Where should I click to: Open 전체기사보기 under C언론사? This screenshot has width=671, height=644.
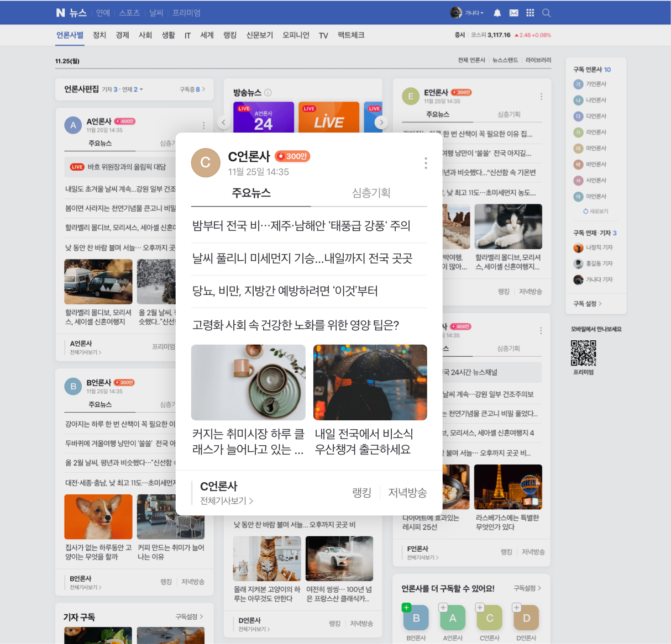226,501
